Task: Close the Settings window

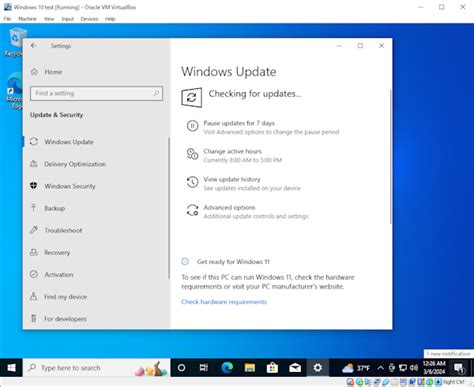Action: (x=382, y=46)
